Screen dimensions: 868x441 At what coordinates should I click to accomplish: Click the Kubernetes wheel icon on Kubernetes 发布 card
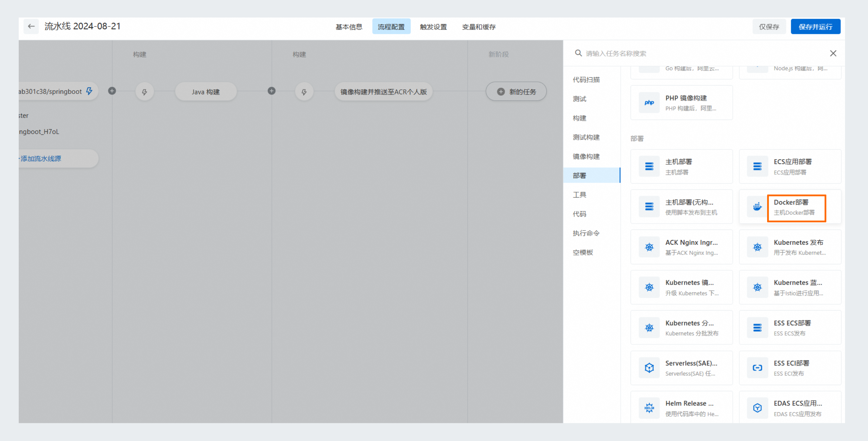pos(757,247)
